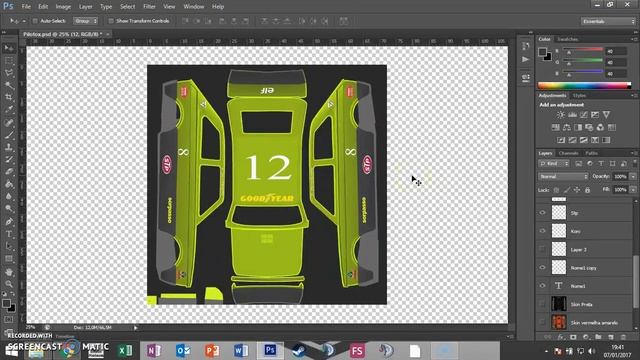
Task: Open the Move tool preset picker arrow
Action: click(24, 21)
